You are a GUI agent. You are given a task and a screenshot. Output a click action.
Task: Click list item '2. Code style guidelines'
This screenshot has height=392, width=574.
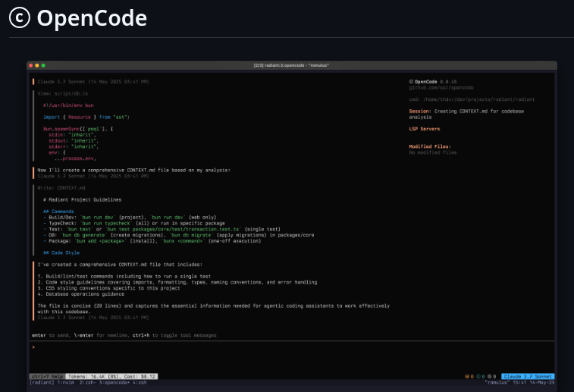177,282
